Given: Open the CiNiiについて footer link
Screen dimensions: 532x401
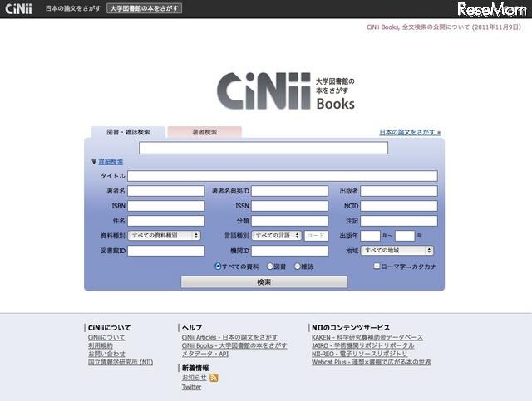Looking at the screenshot, I should [106, 338].
